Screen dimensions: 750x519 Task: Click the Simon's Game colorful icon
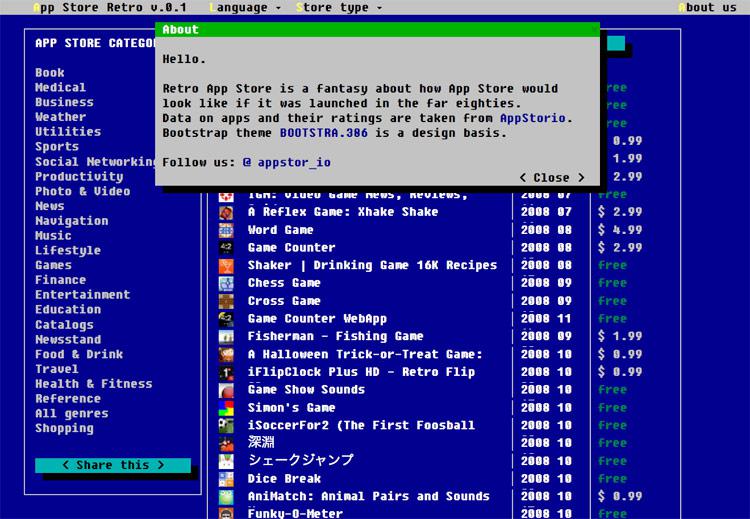[227, 408]
